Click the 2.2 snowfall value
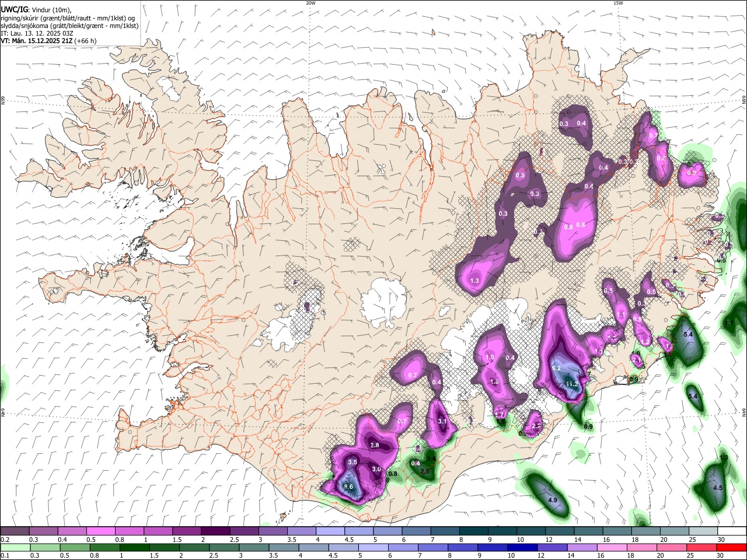The height and width of the screenshot is (560, 747). 537,426
